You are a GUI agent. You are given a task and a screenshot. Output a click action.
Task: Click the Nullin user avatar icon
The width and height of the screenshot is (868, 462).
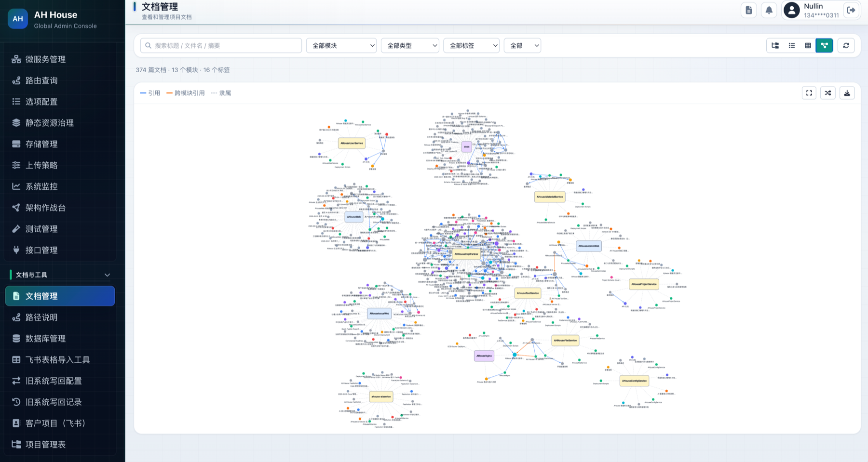[x=791, y=10]
